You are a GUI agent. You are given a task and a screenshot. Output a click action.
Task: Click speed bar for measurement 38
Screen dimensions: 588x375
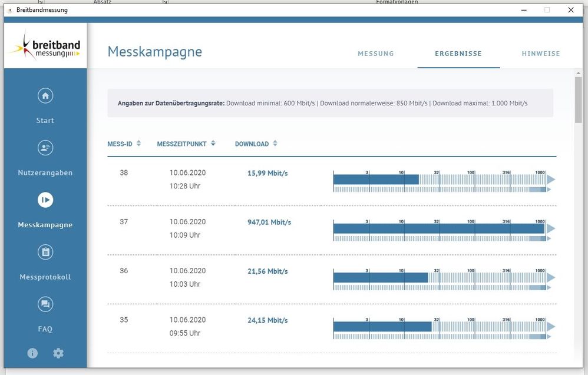[x=444, y=181]
